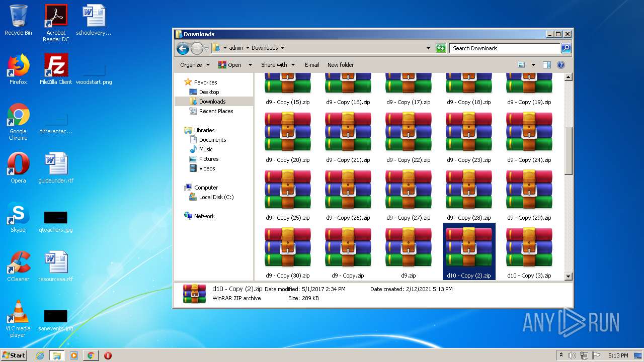Select d9 - Copy.zip archive
Screen dimensions: 644x362
[x=348, y=252]
